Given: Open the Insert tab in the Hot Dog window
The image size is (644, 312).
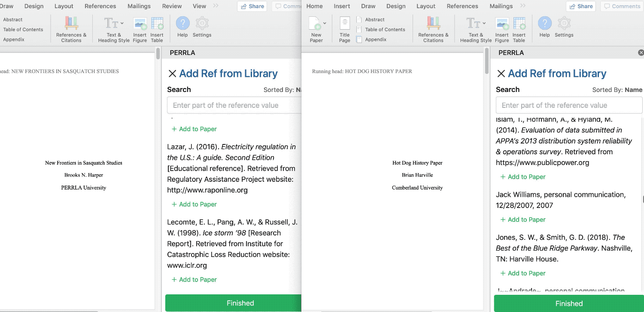Looking at the screenshot, I should pyautogui.click(x=341, y=6).
